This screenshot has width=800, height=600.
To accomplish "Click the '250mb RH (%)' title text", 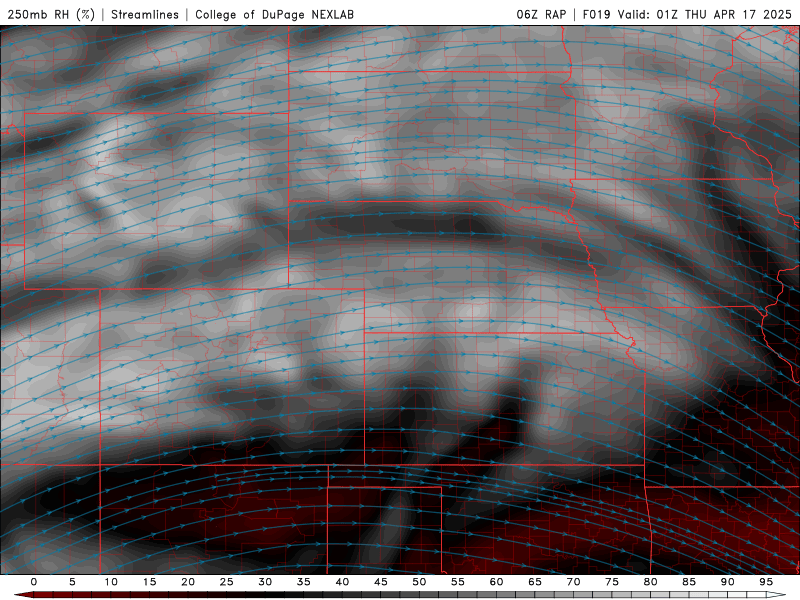I will point(51,14).
